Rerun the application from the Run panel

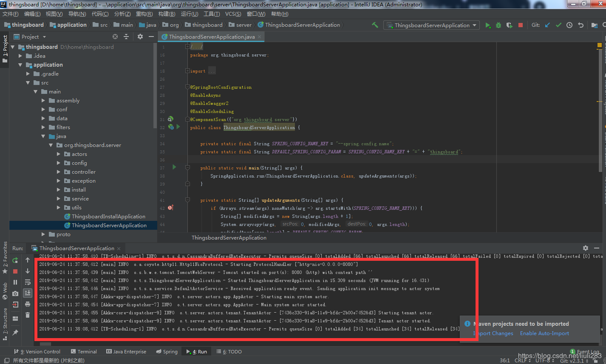[x=15, y=260]
